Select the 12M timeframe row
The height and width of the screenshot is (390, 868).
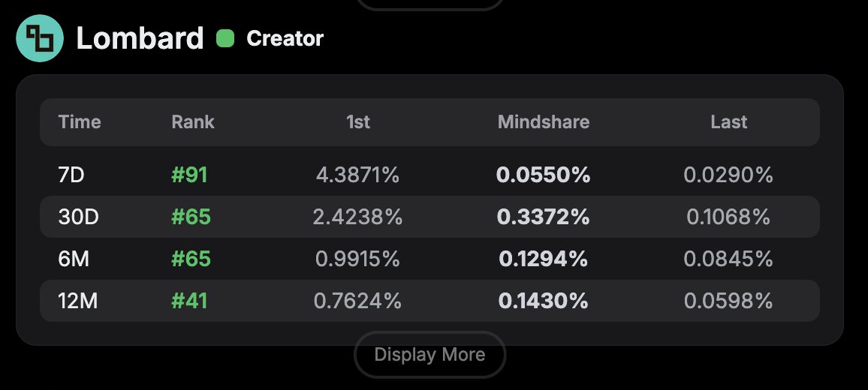pos(429,301)
